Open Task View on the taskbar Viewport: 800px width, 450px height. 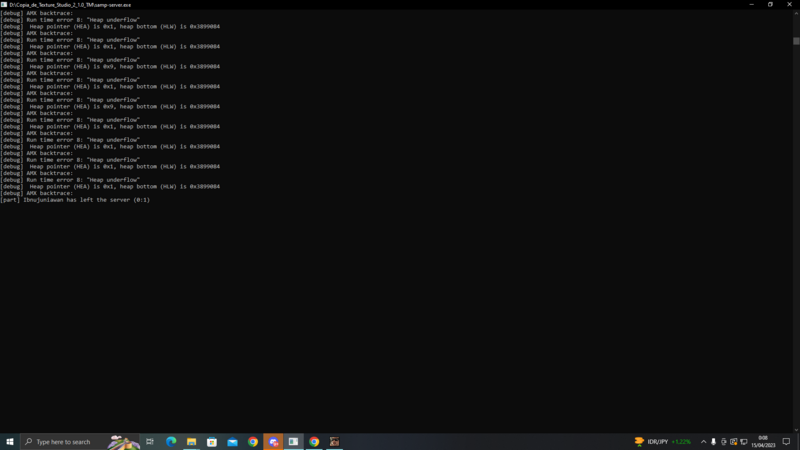150,442
